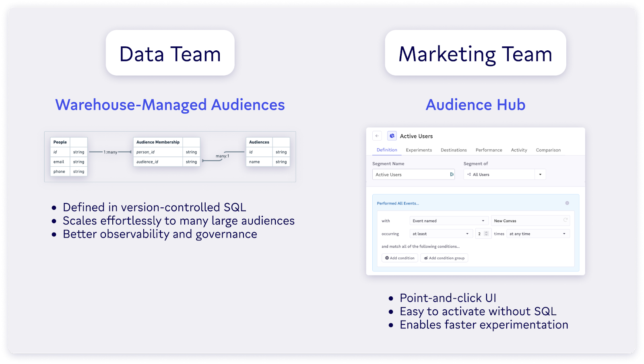Click 'Easy to activate without SQL' bullet
This screenshot has height=364, width=644.
[x=478, y=311]
